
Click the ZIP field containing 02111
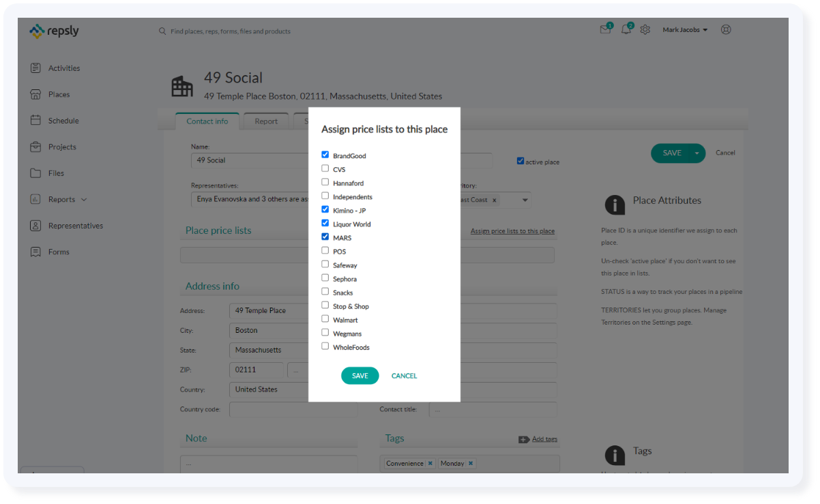click(257, 370)
